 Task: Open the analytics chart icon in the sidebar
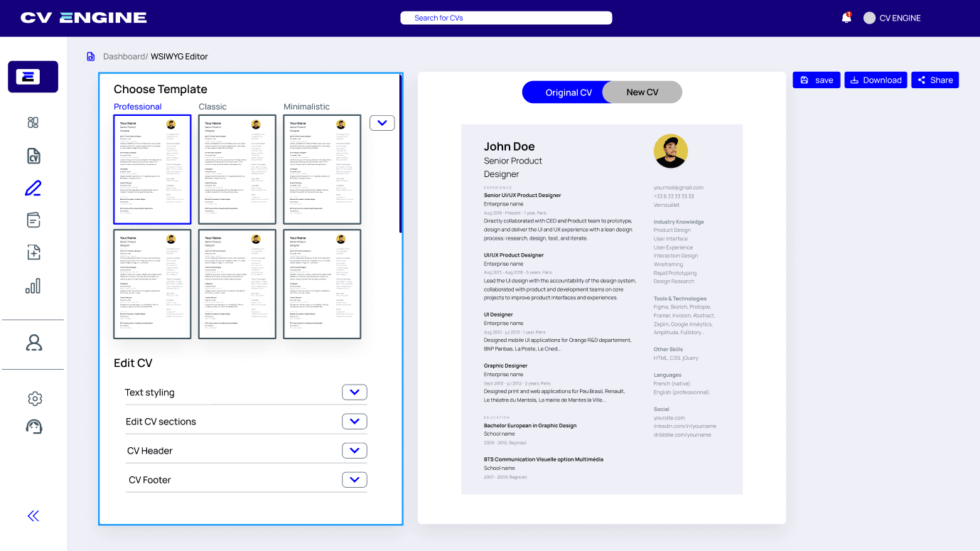(x=33, y=285)
